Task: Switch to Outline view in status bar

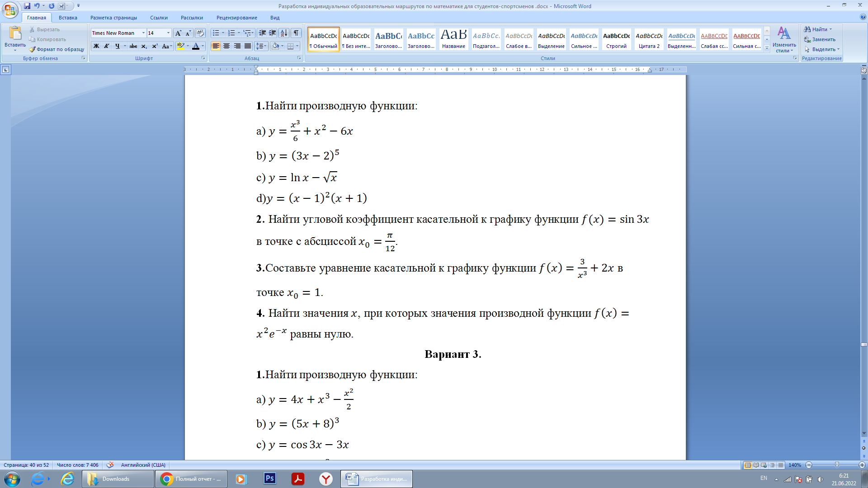Action: point(772,465)
